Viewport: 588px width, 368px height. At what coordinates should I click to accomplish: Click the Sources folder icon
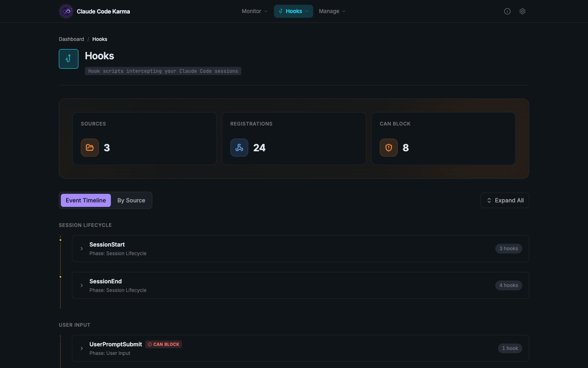click(90, 148)
